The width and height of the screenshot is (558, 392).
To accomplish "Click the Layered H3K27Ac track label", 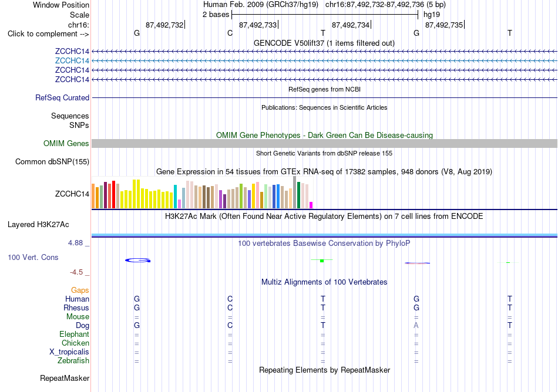I will pos(38,225).
